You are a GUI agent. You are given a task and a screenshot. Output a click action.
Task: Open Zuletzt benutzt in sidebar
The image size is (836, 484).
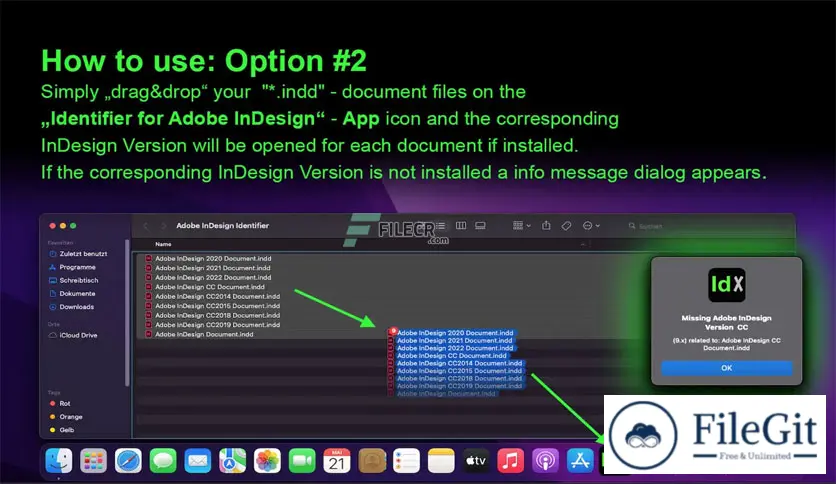coord(78,254)
